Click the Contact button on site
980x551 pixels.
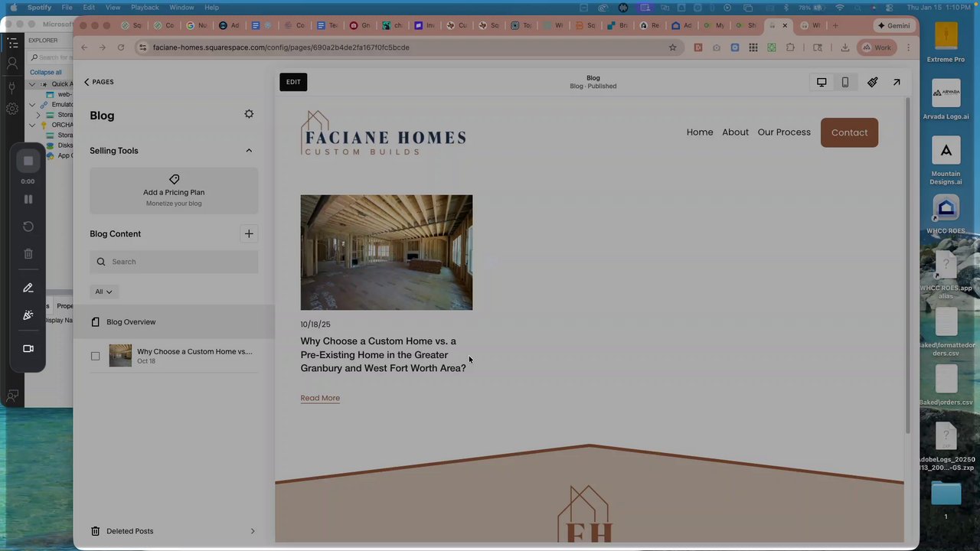point(849,132)
